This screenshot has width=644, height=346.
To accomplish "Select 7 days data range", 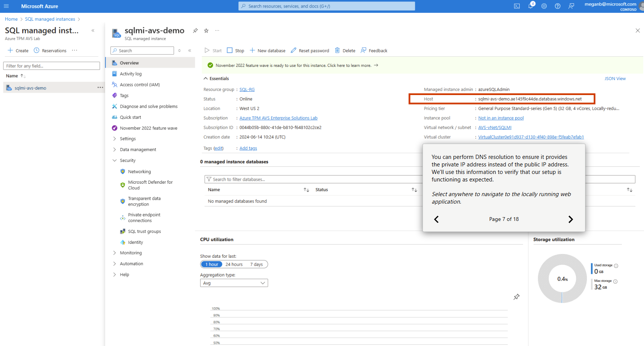I will tap(256, 264).
